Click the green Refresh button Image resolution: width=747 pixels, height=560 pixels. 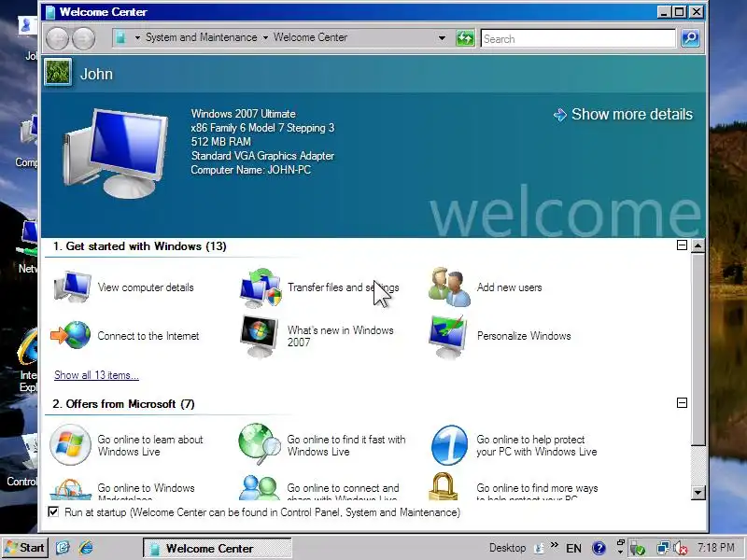point(465,38)
